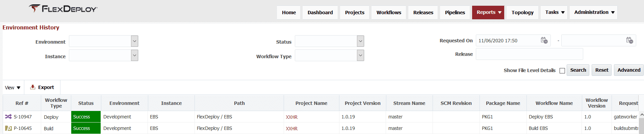This screenshot has height=134, width=644.
Task: Click the Environment History page title
Action: (x=31, y=27)
